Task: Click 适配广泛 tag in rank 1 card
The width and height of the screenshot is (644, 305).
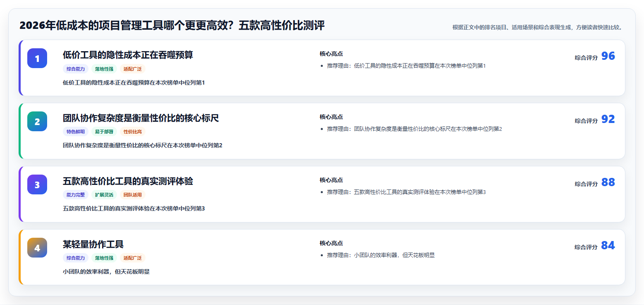Action: click(x=133, y=69)
